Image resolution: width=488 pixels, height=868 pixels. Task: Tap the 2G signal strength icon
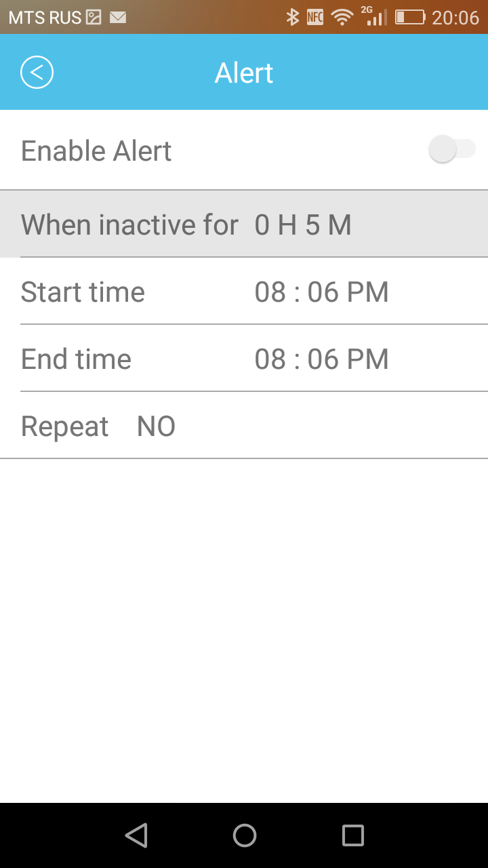pos(375,16)
